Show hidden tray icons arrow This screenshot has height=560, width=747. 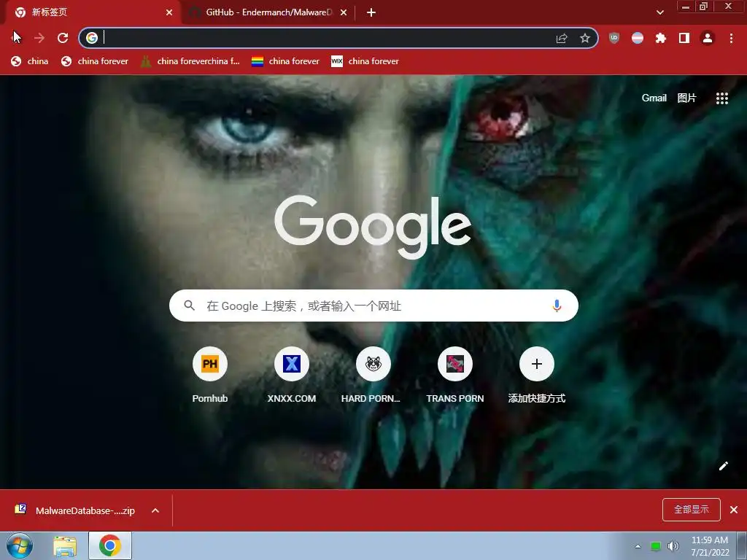638,546
